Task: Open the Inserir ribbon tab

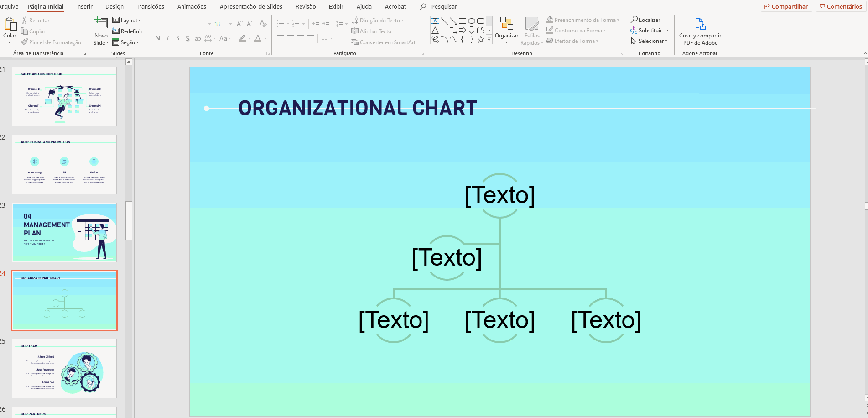Action: (x=84, y=7)
